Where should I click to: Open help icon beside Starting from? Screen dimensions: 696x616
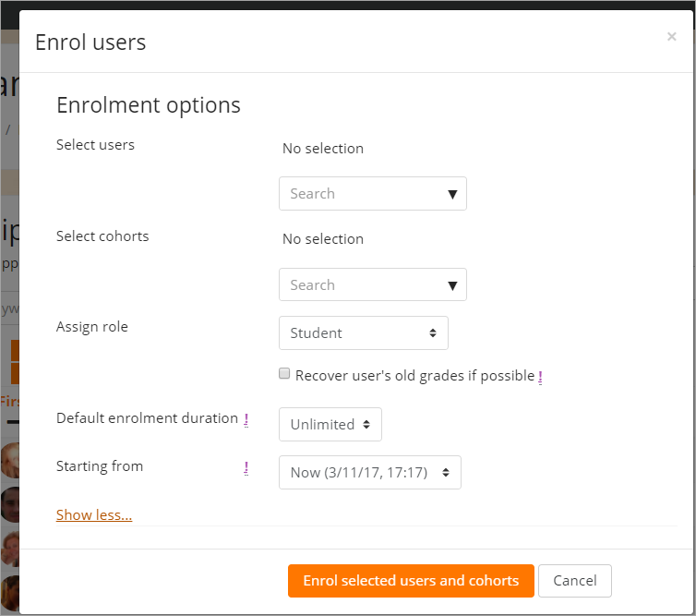point(246,468)
